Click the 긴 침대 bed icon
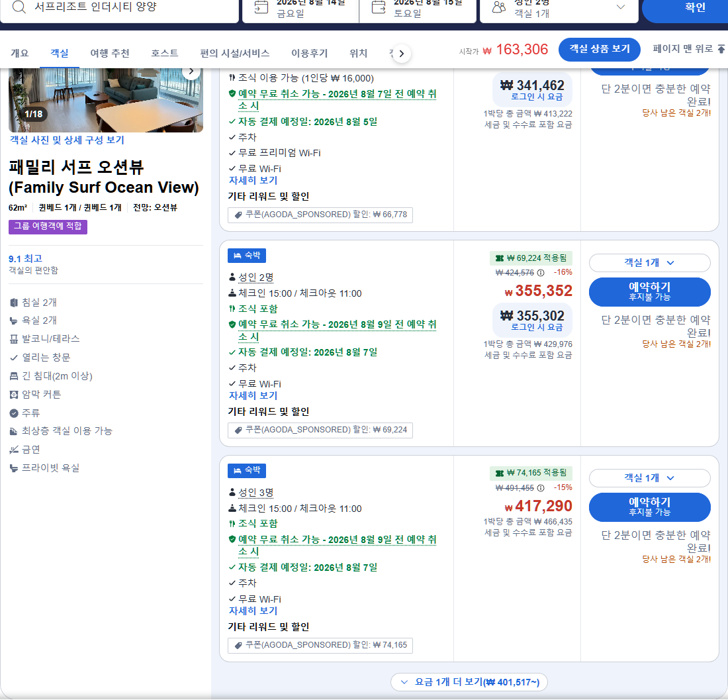Viewport: 728px width, 700px height. click(14, 376)
